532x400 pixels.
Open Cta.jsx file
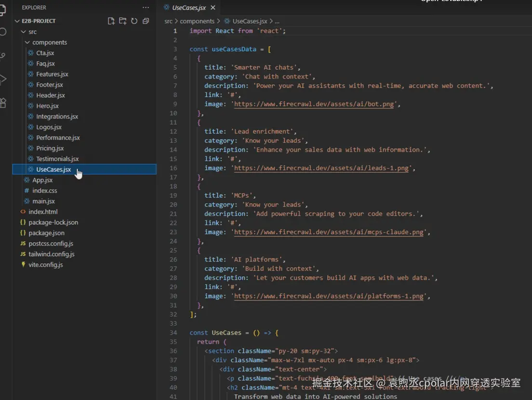[45, 53]
